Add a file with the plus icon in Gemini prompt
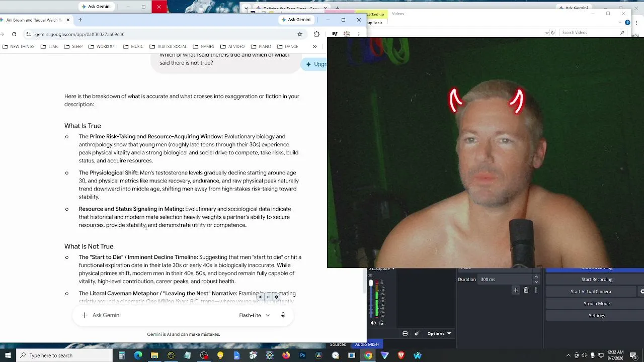644x362 pixels. [x=85, y=315]
